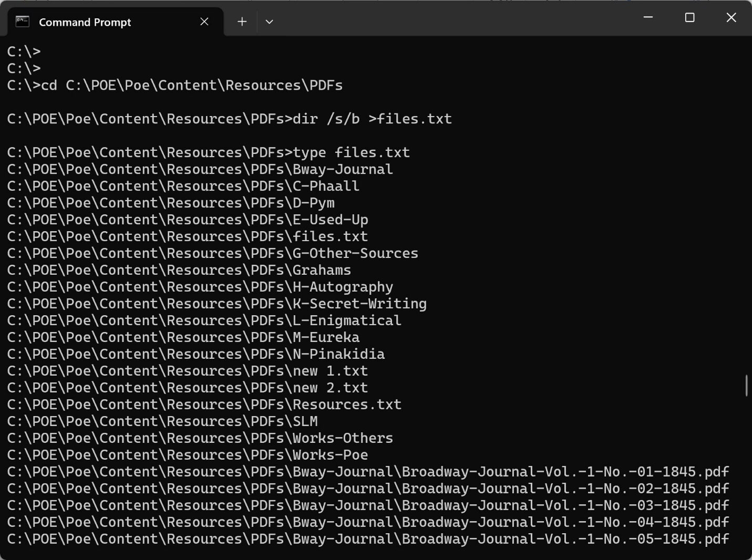The width and height of the screenshot is (752, 560).
Task: Select the Works-Poe path line
Action: 187,454
